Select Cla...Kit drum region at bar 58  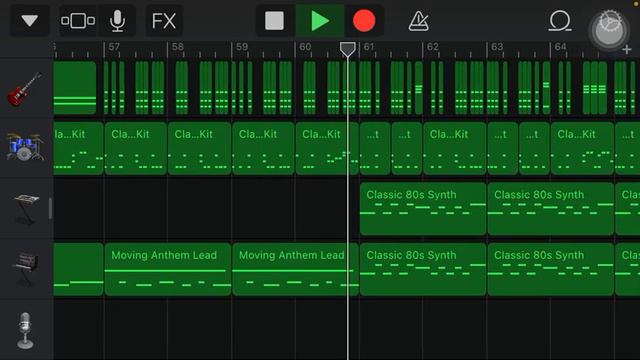(x=199, y=149)
